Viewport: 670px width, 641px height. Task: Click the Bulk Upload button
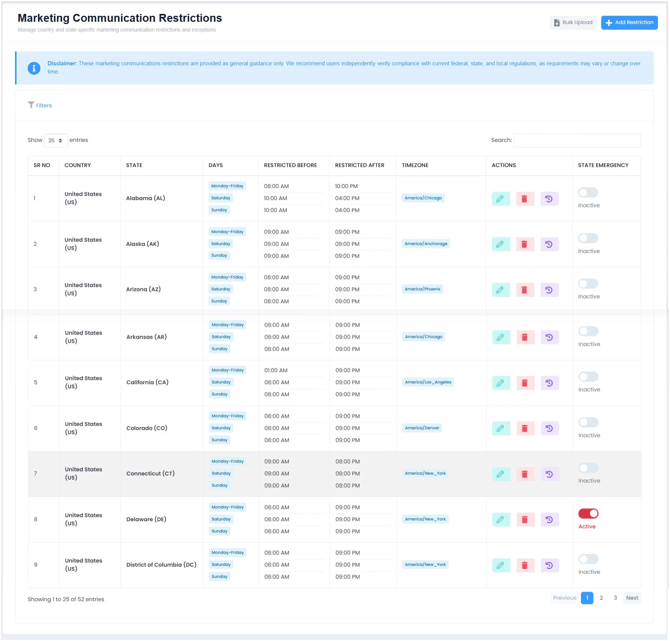(573, 23)
